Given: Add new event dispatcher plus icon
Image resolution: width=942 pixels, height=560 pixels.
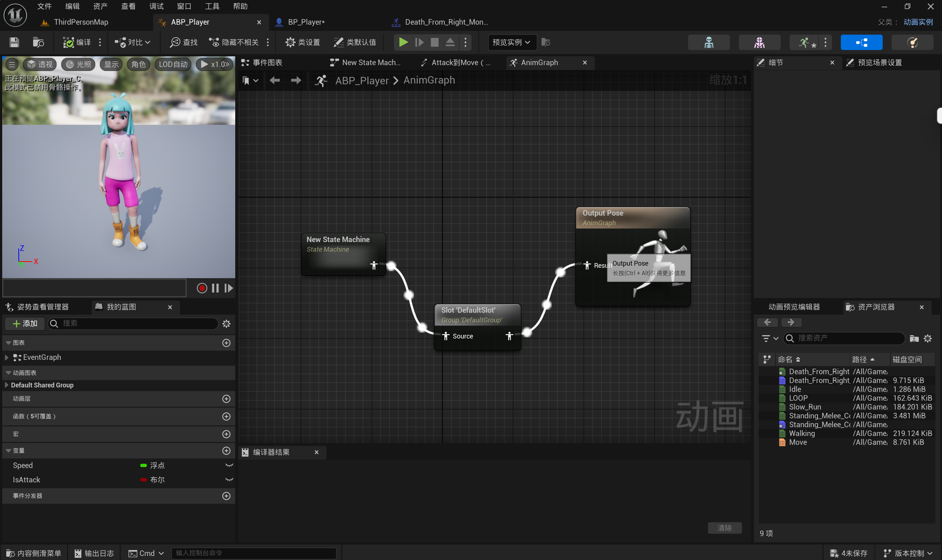Looking at the screenshot, I should [x=226, y=496].
